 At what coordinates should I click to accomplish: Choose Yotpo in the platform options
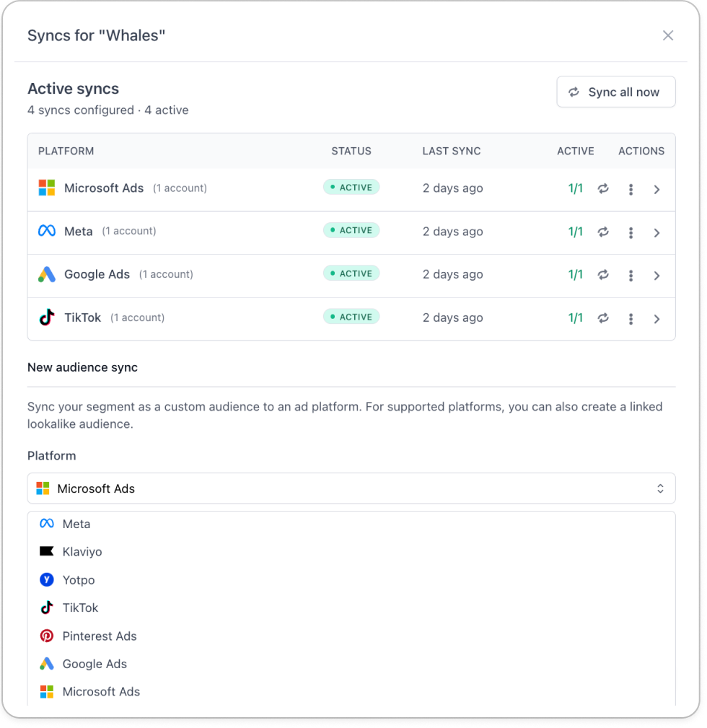coord(351,580)
